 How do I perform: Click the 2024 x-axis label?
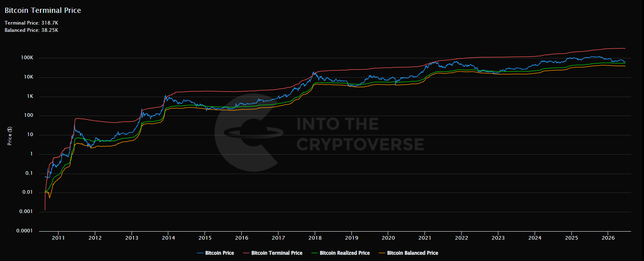(x=535, y=238)
